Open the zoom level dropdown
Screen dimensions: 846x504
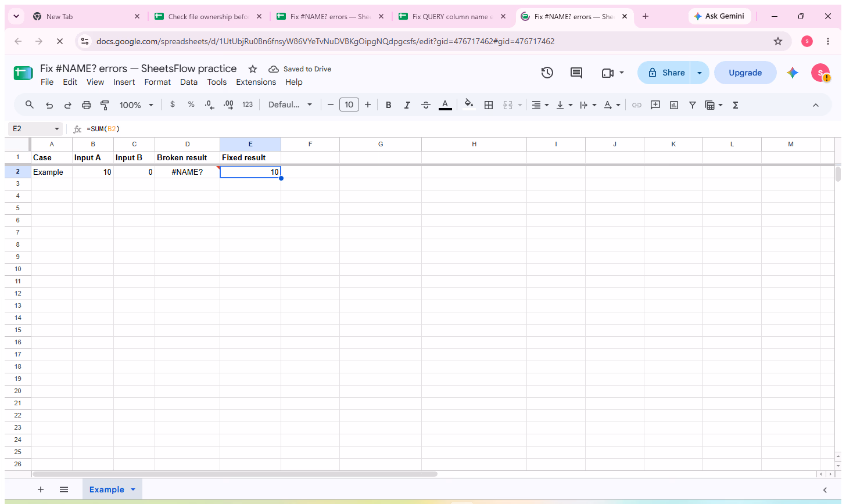click(x=137, y=105)
